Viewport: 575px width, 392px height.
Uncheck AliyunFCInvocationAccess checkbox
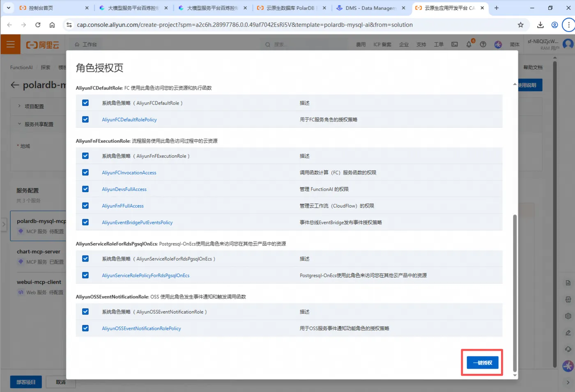pyautogui.click(x=85, y=172)
